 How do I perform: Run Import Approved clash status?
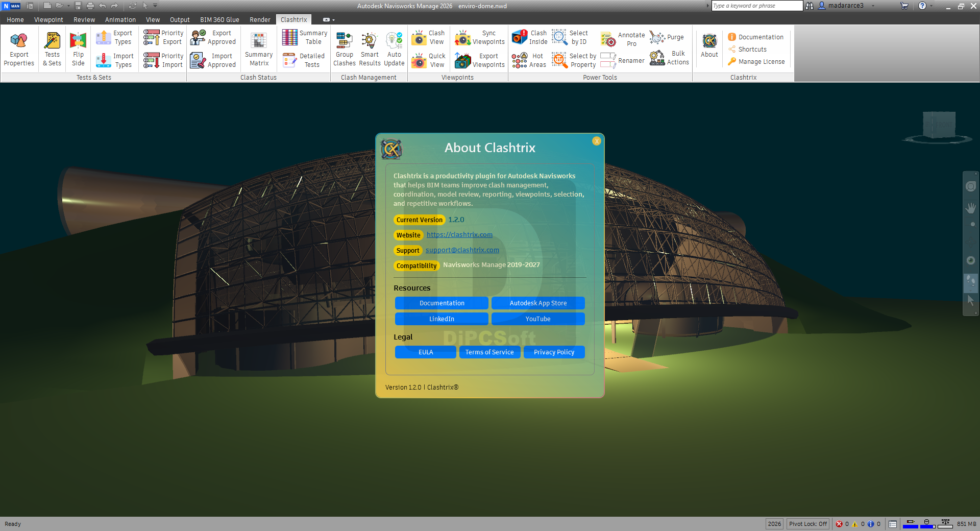213,60
